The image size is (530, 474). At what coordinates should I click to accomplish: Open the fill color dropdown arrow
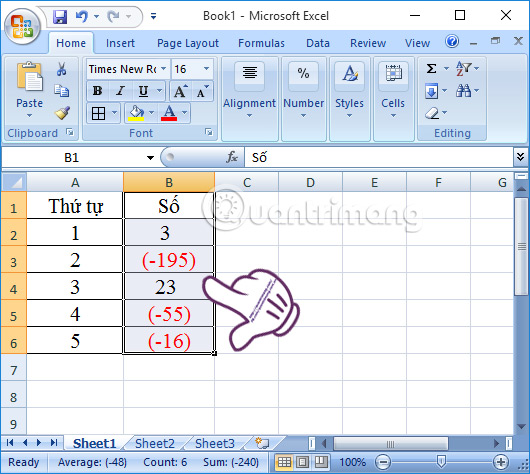151,113
